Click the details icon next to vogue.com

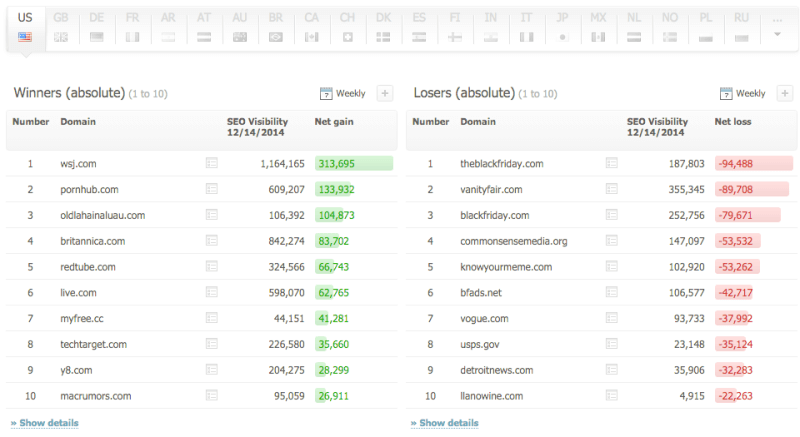point(611,319)
